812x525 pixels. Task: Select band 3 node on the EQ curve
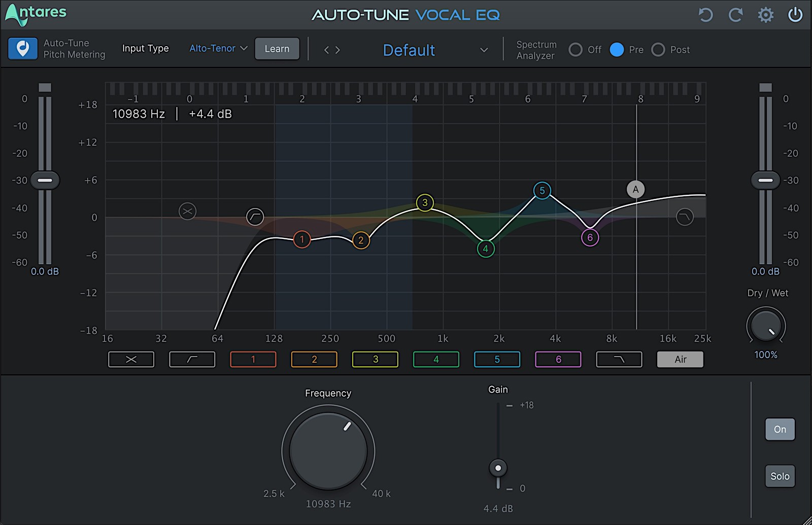click(425, 203)
